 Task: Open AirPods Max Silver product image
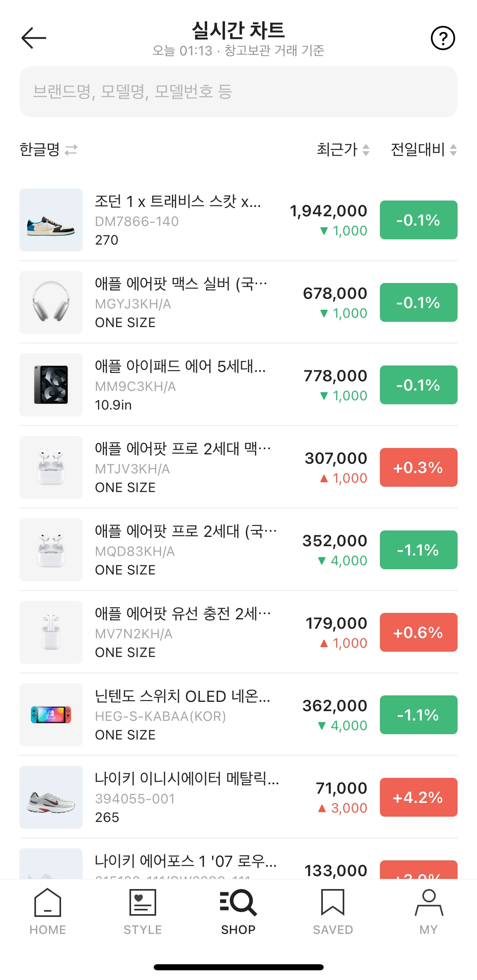51,302
